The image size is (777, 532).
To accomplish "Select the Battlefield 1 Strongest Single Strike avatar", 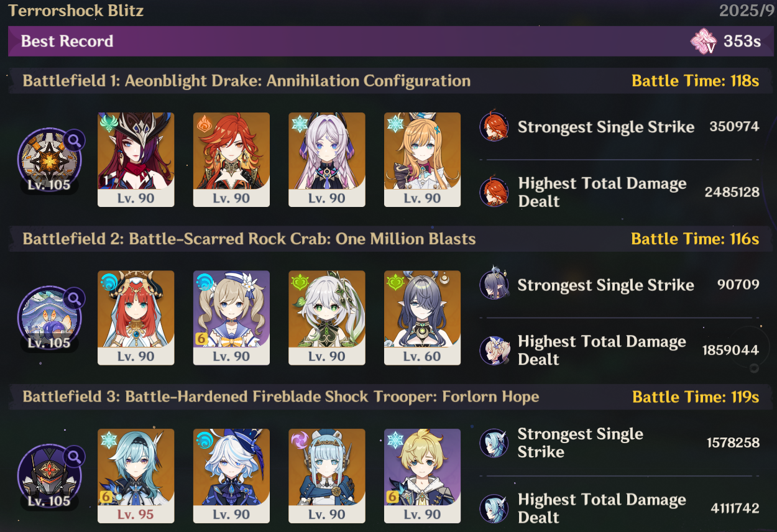I will tap(494, 127).
